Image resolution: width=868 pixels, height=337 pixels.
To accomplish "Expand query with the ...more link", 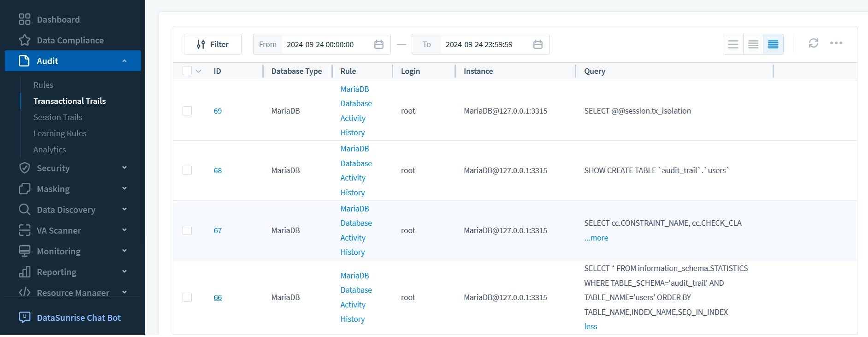I will coord(596,238).
